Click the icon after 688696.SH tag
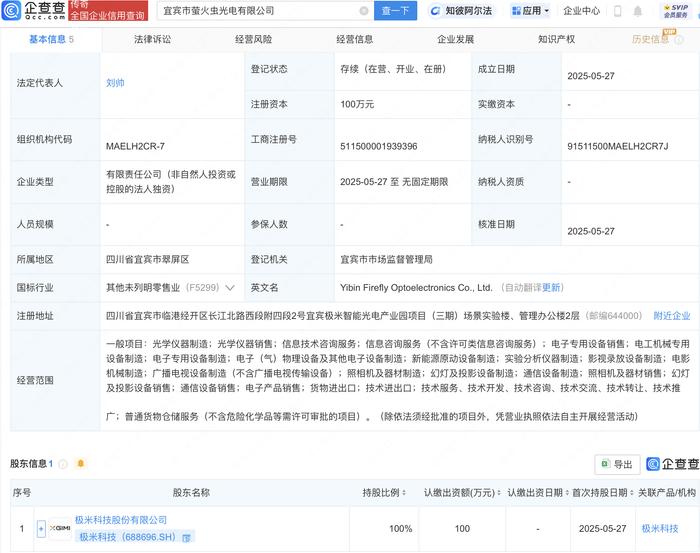This screenshot has width=700, height=553. pyautogui.click(x=187, y=538)
